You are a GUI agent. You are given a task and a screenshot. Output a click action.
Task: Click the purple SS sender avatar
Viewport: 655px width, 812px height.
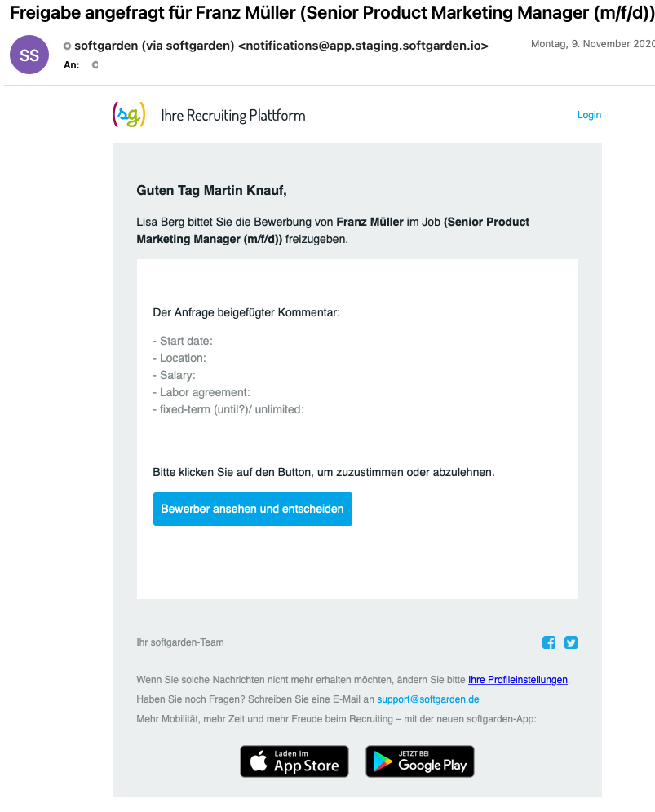pos(29,55)
